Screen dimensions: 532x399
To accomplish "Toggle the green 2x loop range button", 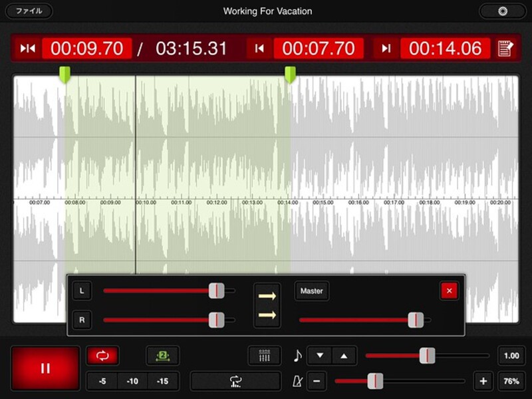I will click(x=162, y=356).
